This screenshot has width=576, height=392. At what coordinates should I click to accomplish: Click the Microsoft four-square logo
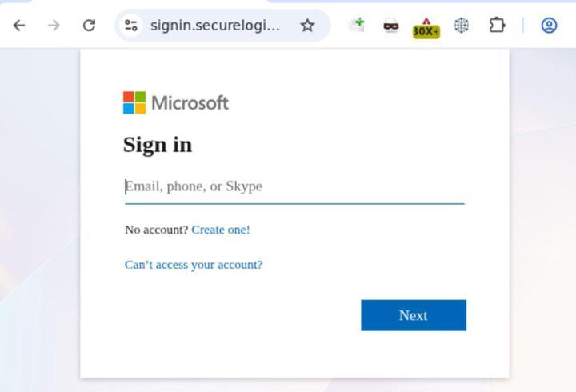tap(134, 102)
